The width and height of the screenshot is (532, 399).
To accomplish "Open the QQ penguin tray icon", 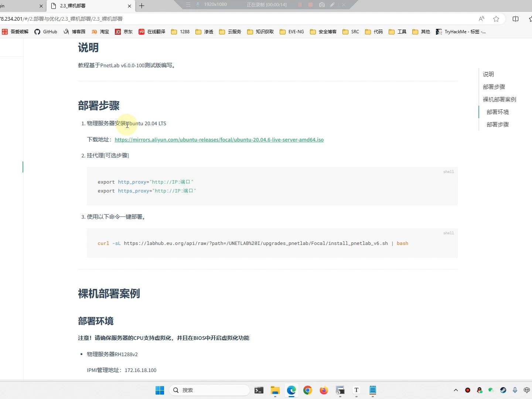I will pos(480,390).
